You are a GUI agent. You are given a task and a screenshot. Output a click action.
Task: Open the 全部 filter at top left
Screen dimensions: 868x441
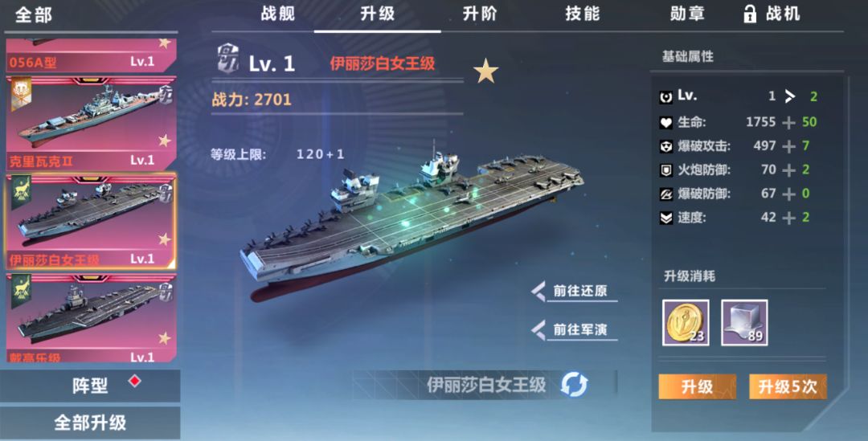33,14
